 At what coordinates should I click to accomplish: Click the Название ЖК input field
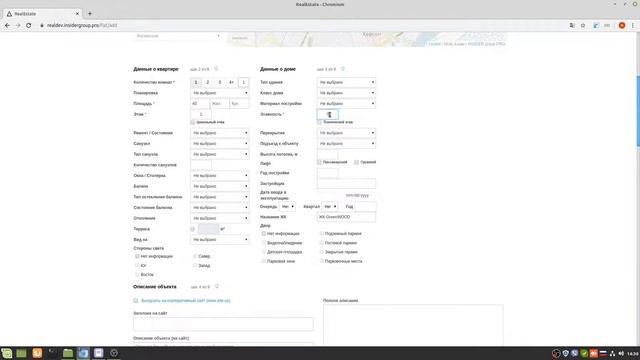346,217
